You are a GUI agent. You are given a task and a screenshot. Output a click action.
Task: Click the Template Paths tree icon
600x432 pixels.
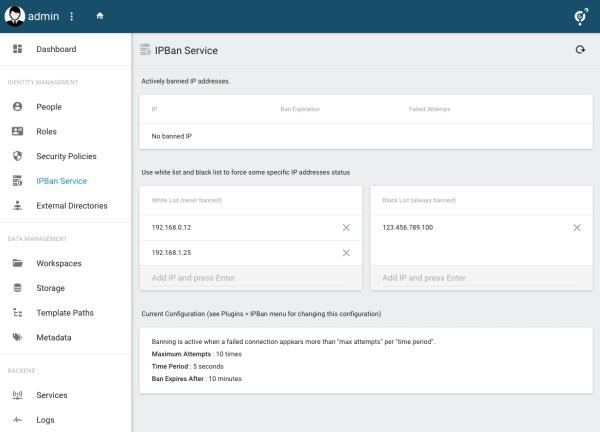pyautogui.click(x=17, y=313)
